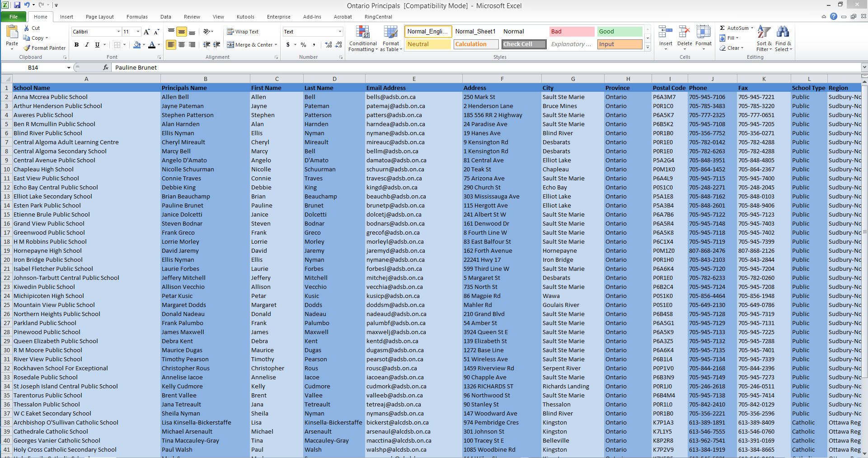
Task: Click the AutoSum sigma icon
Action: pyautogui.click(x=723, y=28)
